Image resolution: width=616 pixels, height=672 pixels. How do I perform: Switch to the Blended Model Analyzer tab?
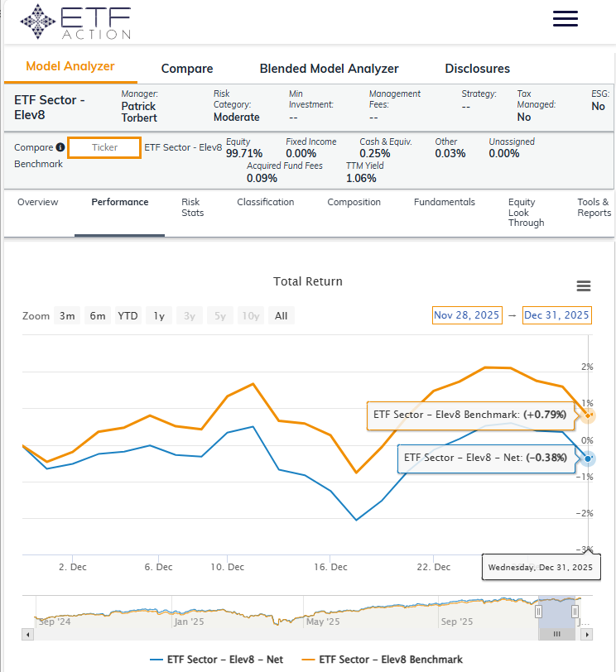(x=329, y=69)
